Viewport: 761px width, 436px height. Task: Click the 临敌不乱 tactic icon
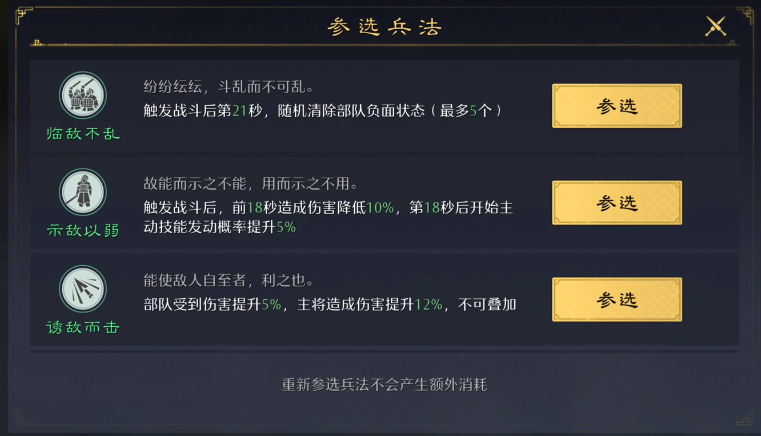83,96
